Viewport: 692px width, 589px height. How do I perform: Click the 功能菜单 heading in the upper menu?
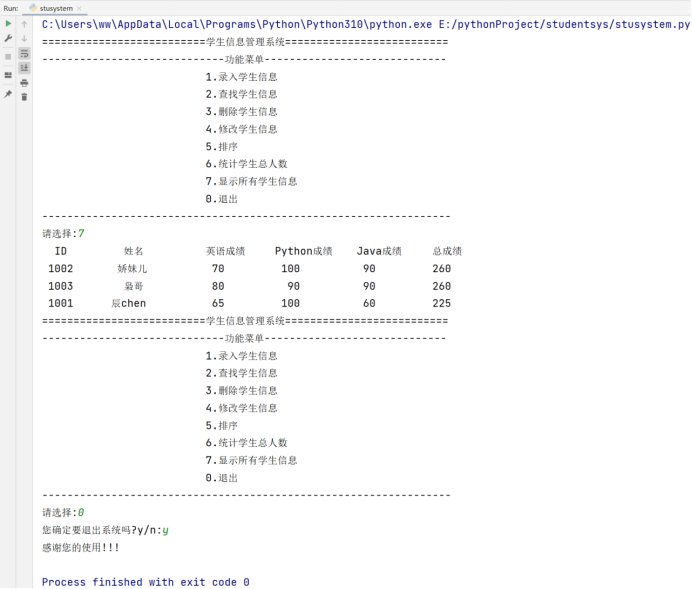pos(244,59)
